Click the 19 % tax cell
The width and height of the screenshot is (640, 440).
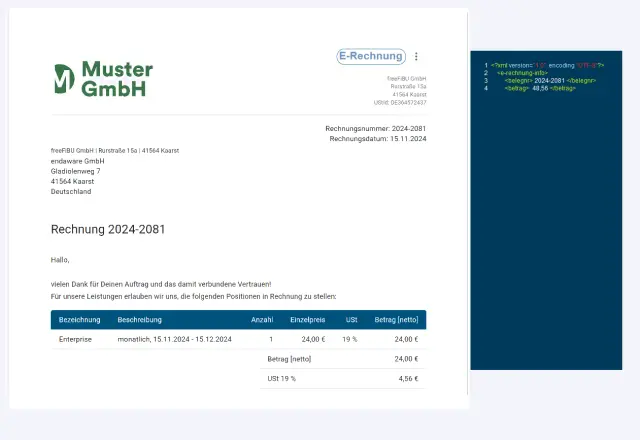point(350,340)
